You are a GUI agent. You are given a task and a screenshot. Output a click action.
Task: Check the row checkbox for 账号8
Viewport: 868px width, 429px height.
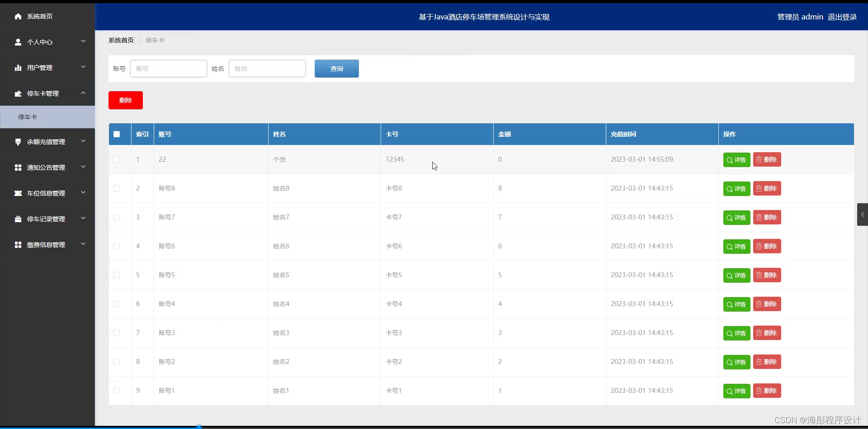(x=117, y=188)
